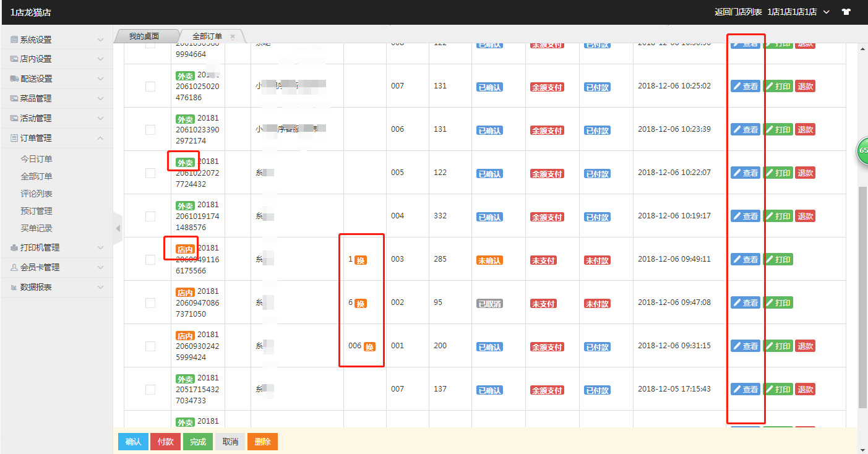This screenshot has height=454, width=868.
Task: View the order from 10:23:39
Action: click(x=746, y=130)
